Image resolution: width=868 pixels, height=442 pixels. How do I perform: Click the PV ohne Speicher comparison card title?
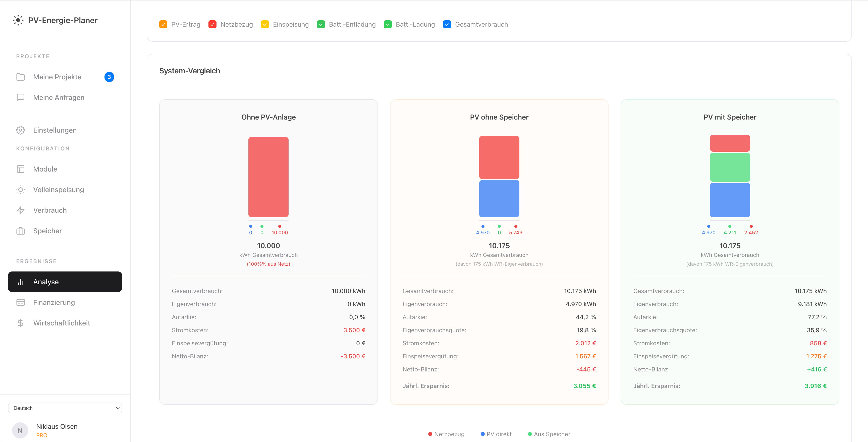coord(499,117)
